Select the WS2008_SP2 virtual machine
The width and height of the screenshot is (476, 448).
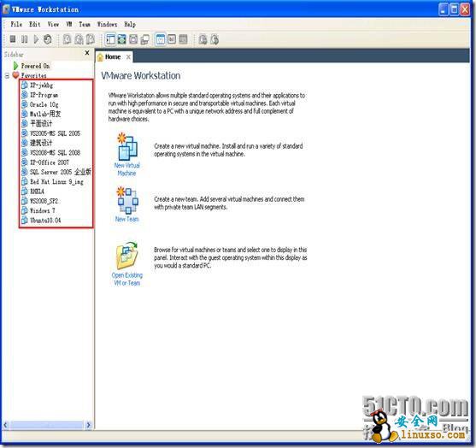click(x=44, y=201)
